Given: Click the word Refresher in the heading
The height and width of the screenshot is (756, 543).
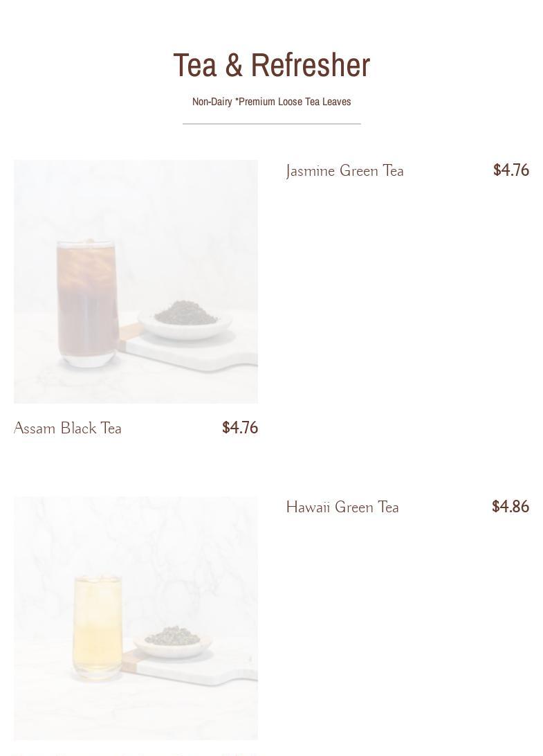Looking at the screenshot, I should pos(311,65).
